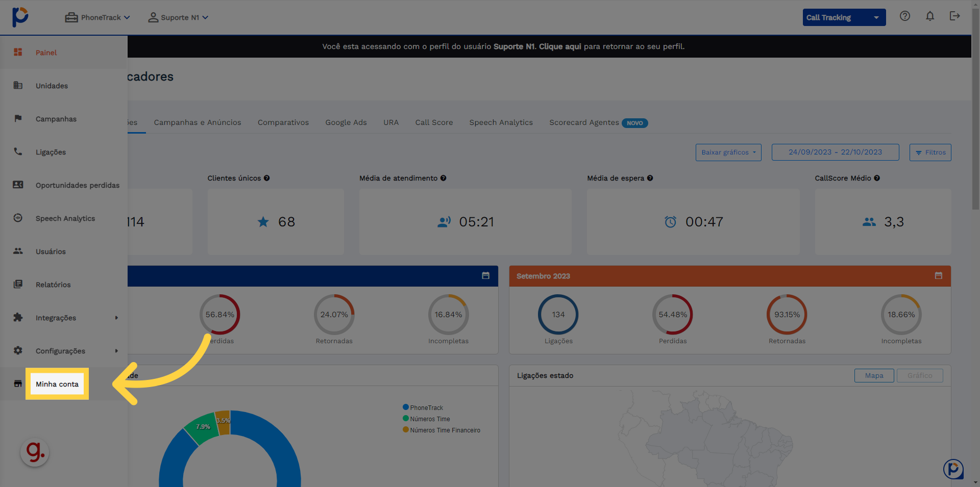
Task: Click the Configurações gear icon
Action: [18, 350]
